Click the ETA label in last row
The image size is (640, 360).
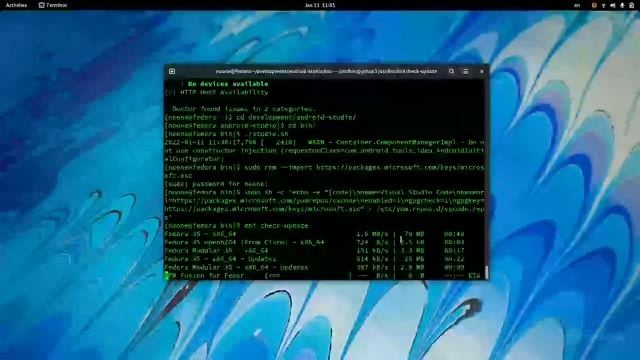474,276
